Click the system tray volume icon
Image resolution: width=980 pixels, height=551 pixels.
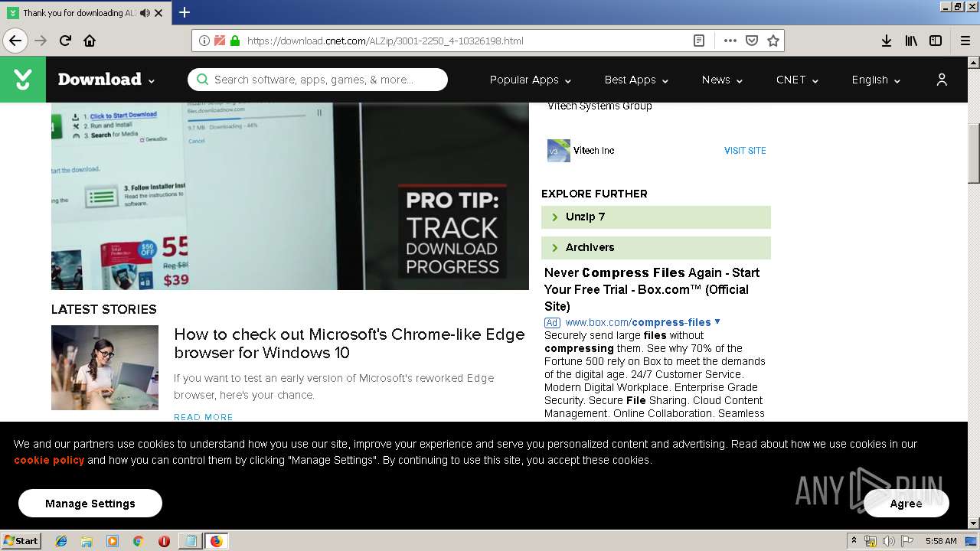tap(889, 541)
